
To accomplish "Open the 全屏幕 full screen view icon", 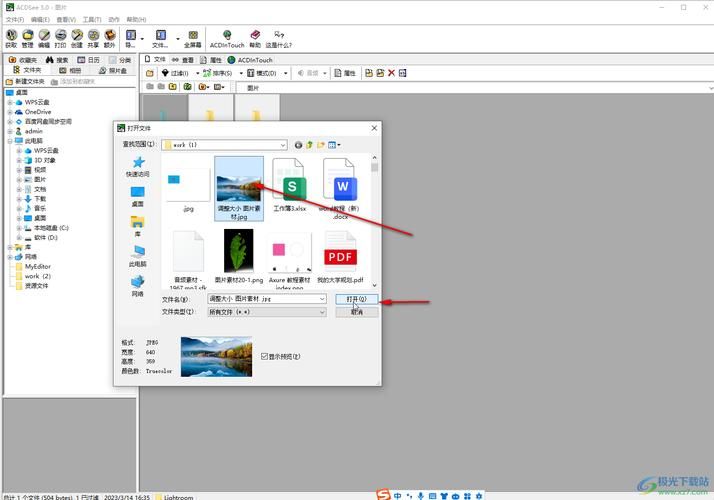I will (x=193, y=36).
